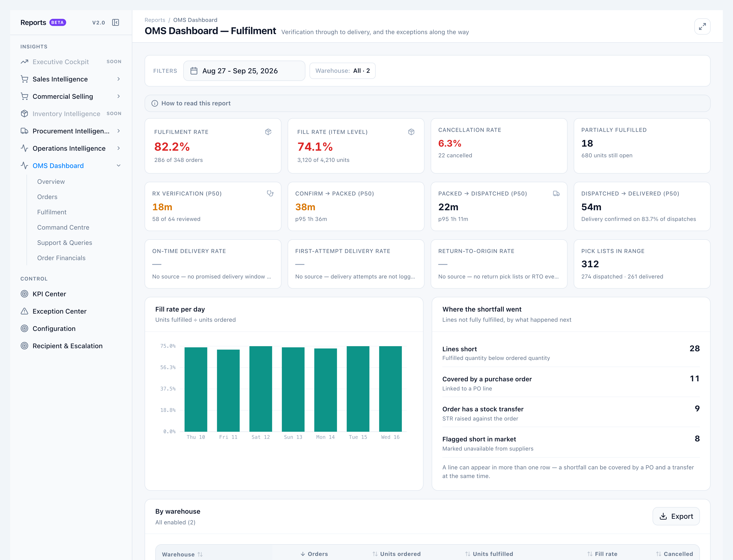The image size is (733, 560).
Task: Click the fullscreen expand icon
Action: pos(702,26)
